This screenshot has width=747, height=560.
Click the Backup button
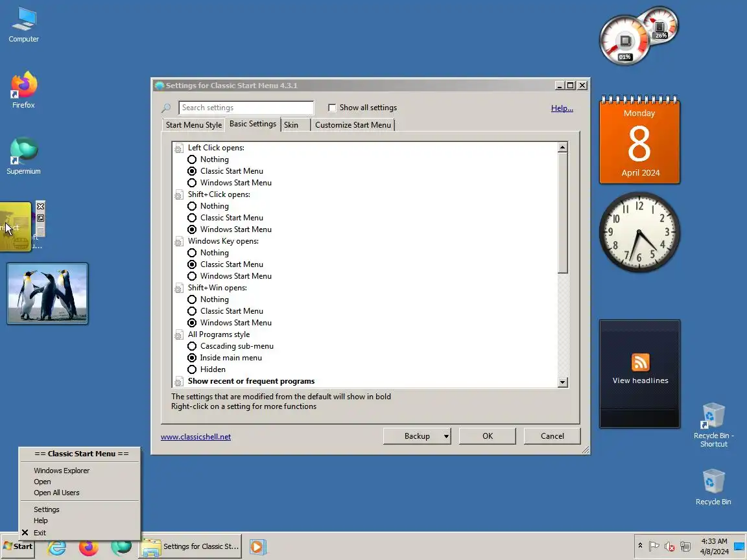point(417,436)
